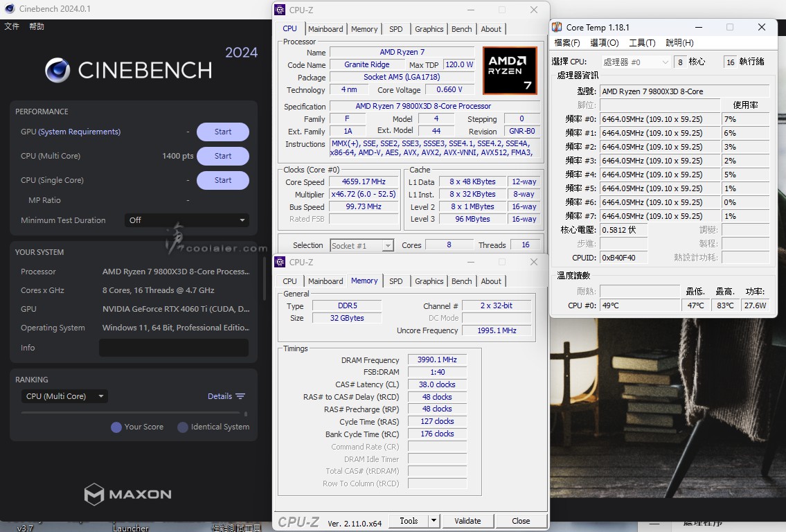Screen dimensions: 786x532
Task: Click the CPU-Z Tools button
Action: coord(409,521)
